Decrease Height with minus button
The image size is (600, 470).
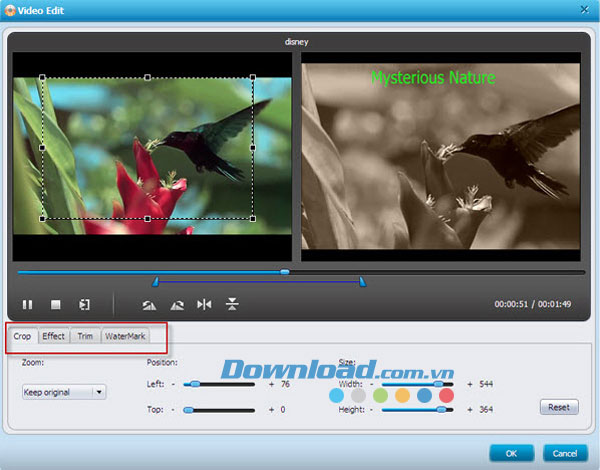tap(371, 410)
